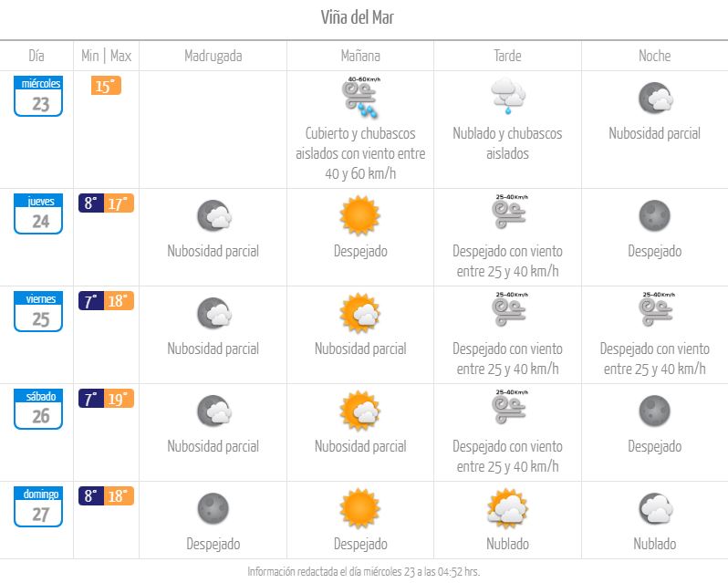Click Friday's 7° min temperature badge
The height and width of the screenshot is (583, 728).
[x=91, y=301]
